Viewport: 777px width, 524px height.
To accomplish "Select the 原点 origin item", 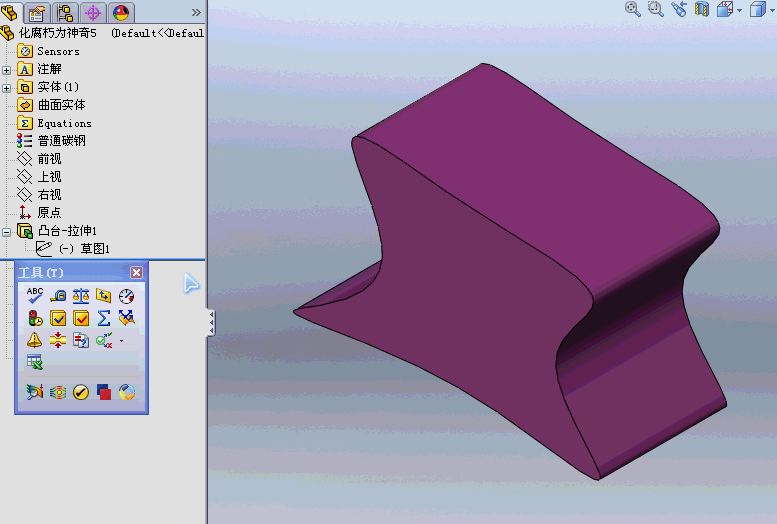I will pos(50,212).
